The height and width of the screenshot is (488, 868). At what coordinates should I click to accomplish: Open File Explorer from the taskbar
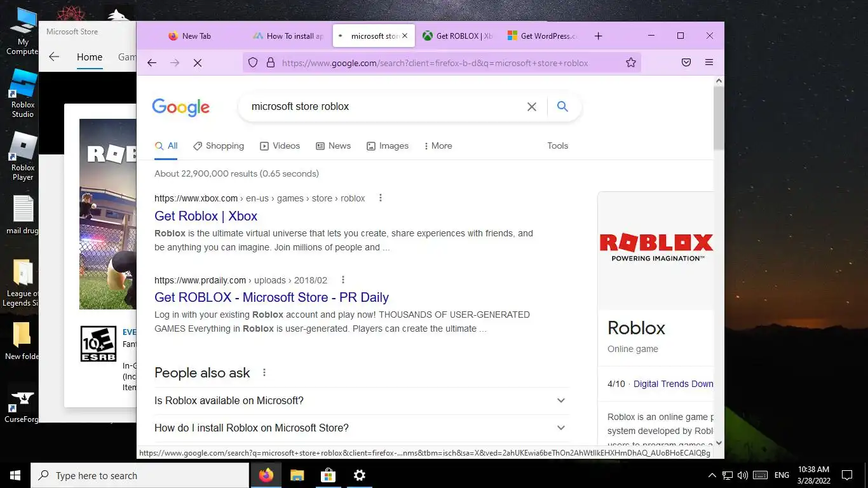click(x=297, y=475)
